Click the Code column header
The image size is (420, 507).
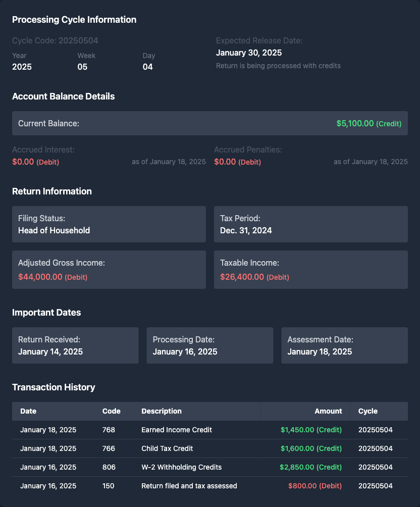[112, 411]
